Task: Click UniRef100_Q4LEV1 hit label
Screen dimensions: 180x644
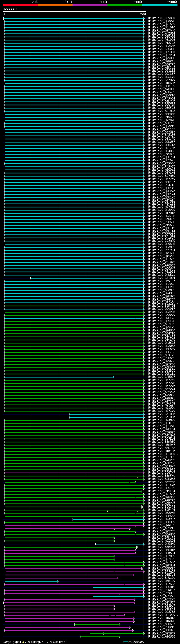Action: (x=161, y=275)
